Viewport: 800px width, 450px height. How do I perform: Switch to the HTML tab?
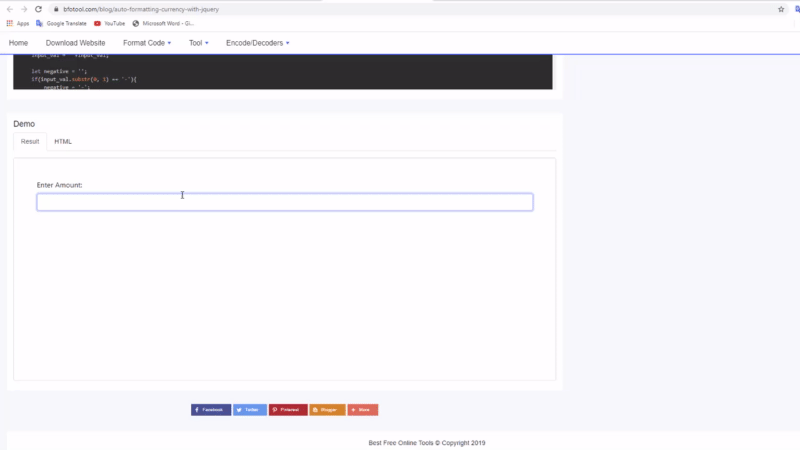[63, 141]
